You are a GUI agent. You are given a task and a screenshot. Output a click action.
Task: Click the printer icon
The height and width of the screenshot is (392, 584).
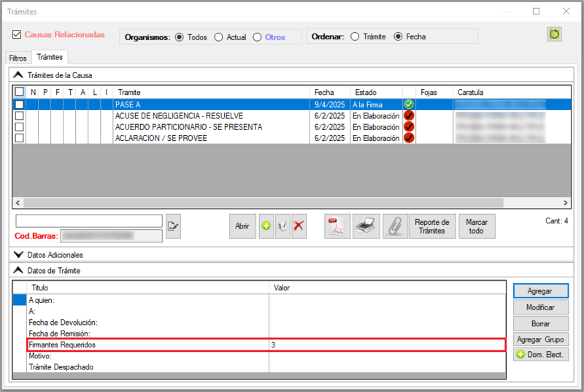(x=366, y=226)
